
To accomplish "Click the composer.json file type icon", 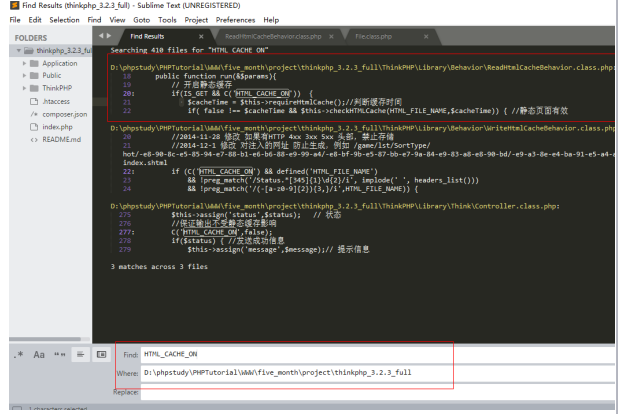I will click(34, 114).
